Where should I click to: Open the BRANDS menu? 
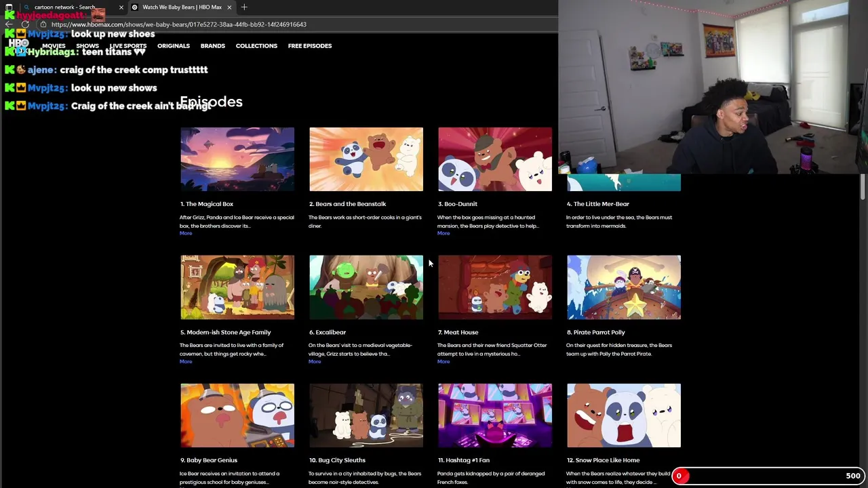213,46
